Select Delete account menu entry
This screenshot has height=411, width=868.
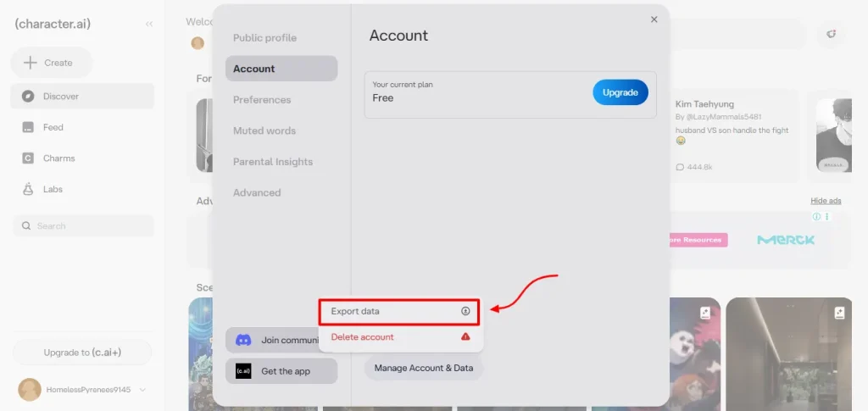coord(401,337)
